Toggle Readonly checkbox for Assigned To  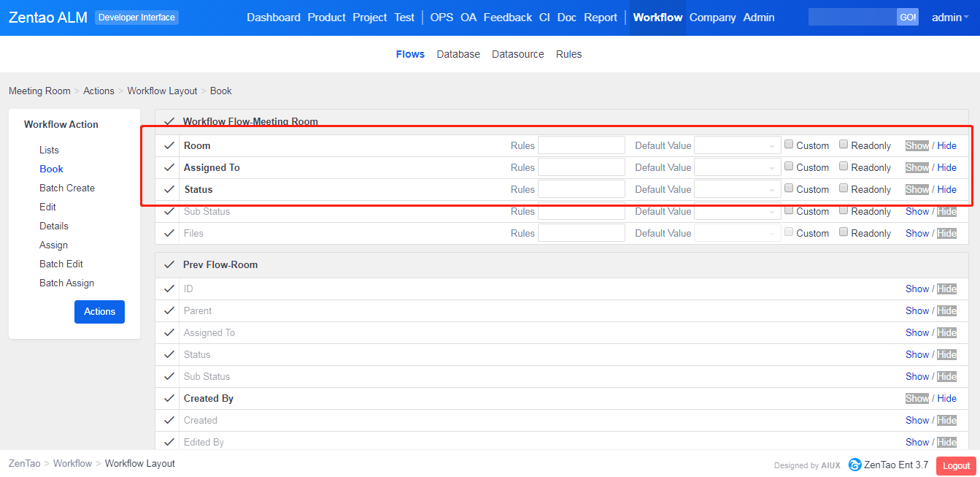844,167
